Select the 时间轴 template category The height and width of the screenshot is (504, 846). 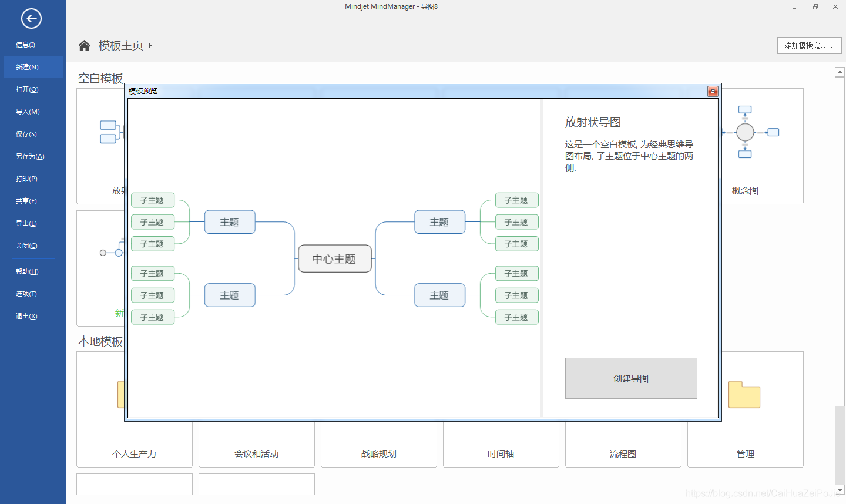click(x=501, y=453)
